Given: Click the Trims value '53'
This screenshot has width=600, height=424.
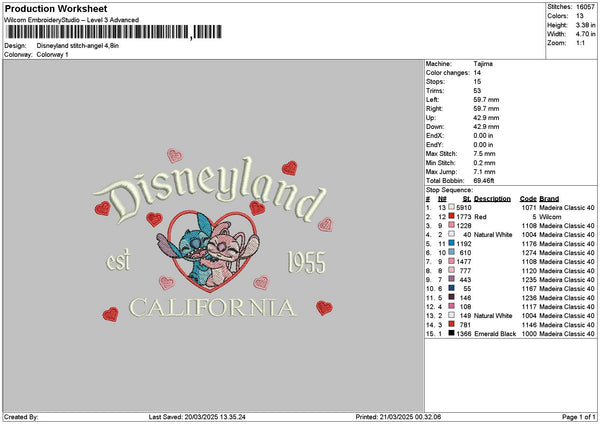Looking at the screenshot, I should (x=477, y=91).
